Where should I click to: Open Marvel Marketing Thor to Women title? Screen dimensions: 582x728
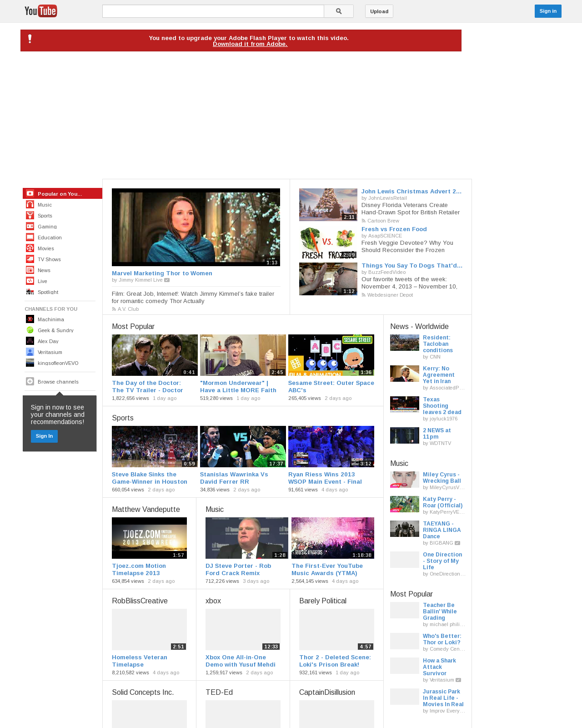tap(162, 273)
